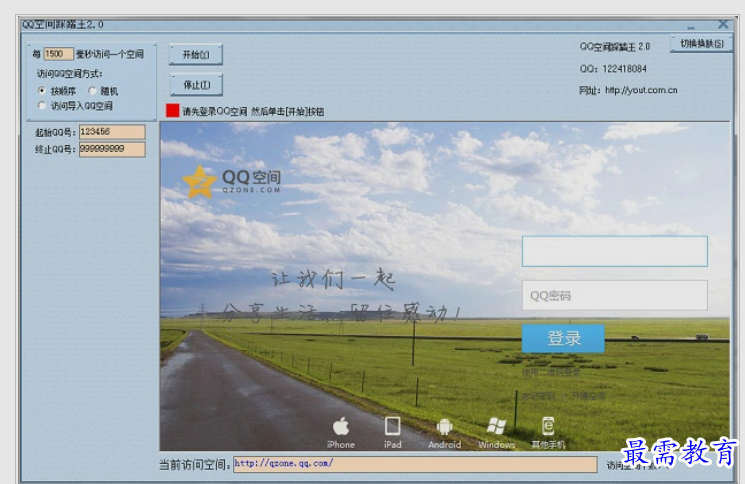Click the 开始 button
Screen dimensions: 745x484
[x=196, y=55]
